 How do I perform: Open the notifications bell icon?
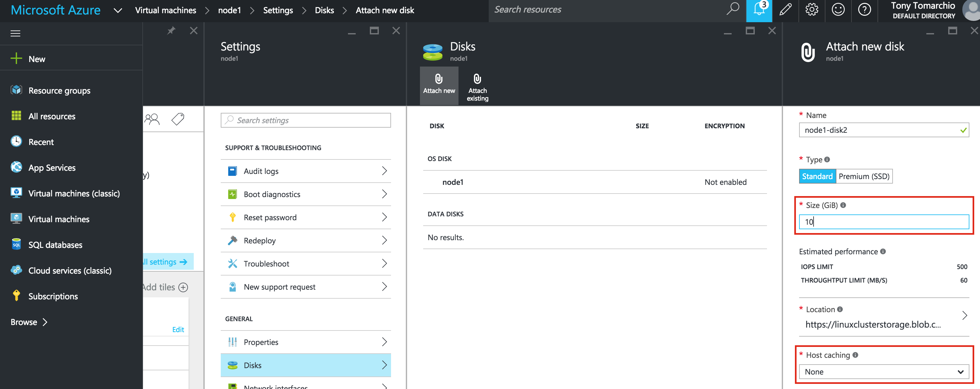[x=759, y=10]
